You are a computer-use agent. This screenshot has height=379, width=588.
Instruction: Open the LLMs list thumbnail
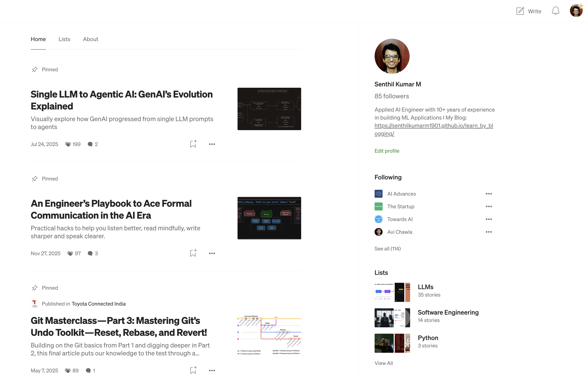[x=392, y=292]
